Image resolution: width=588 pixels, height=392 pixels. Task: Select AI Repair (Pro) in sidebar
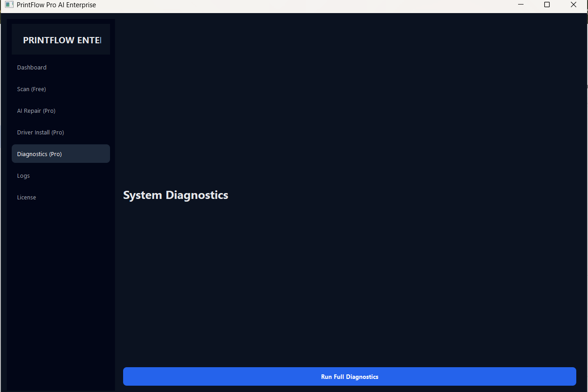click(36, 111)
